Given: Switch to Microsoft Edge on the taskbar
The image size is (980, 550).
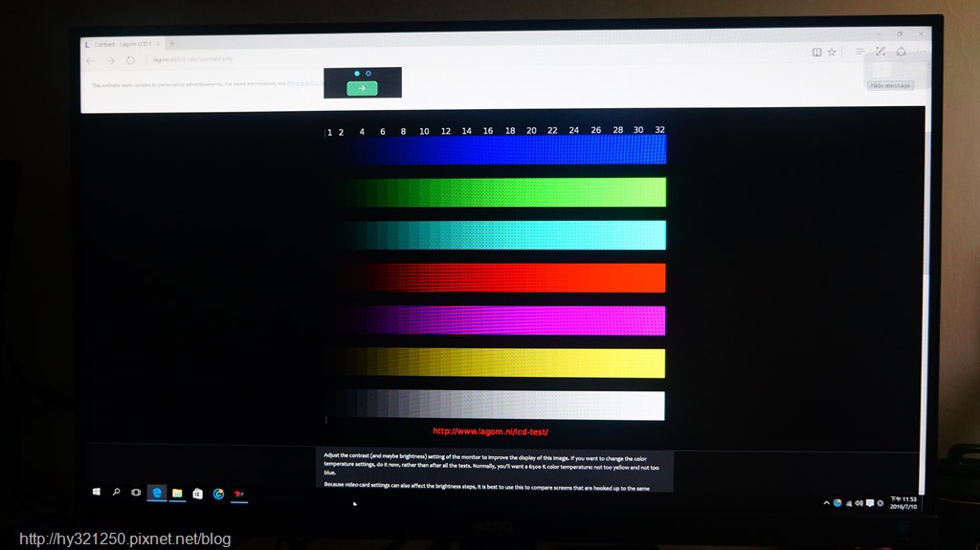Looking at the screenshot, I should coord(157,494).
